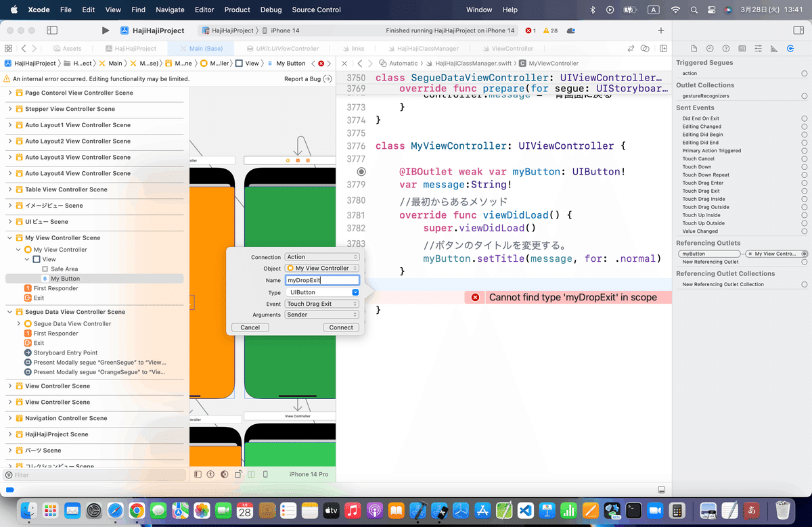Click the Name field containing myDropExit
Screen dimensions: 812x527
point(322,280)
